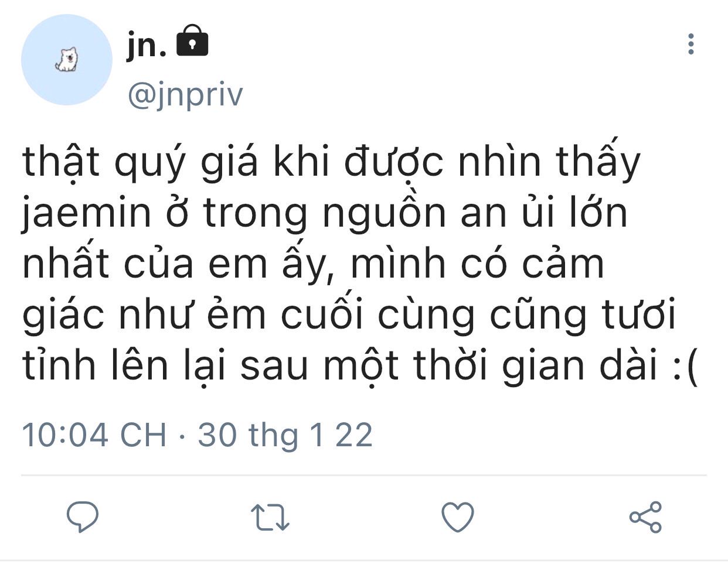Click the 10:04 CH timestamp
The height and width of the screenshot is (571, 728).
coord(95,435)
